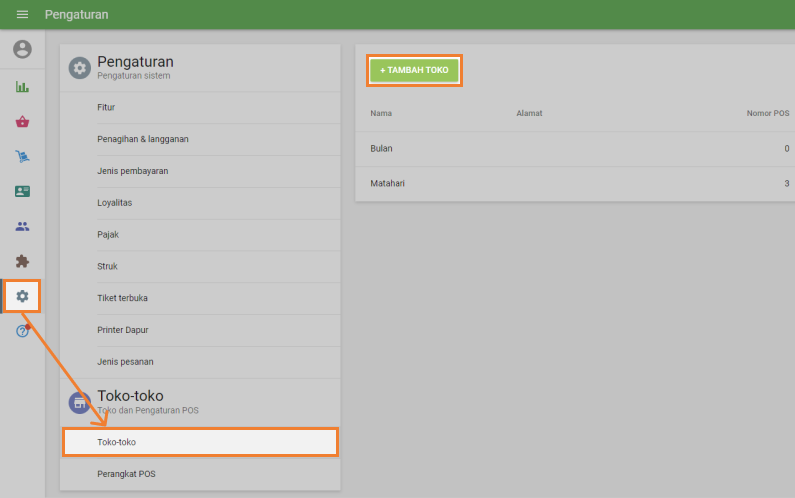Open the customers people icon
Image resolution: width=795 pixels, height=498 pixels.
(22, 226)
